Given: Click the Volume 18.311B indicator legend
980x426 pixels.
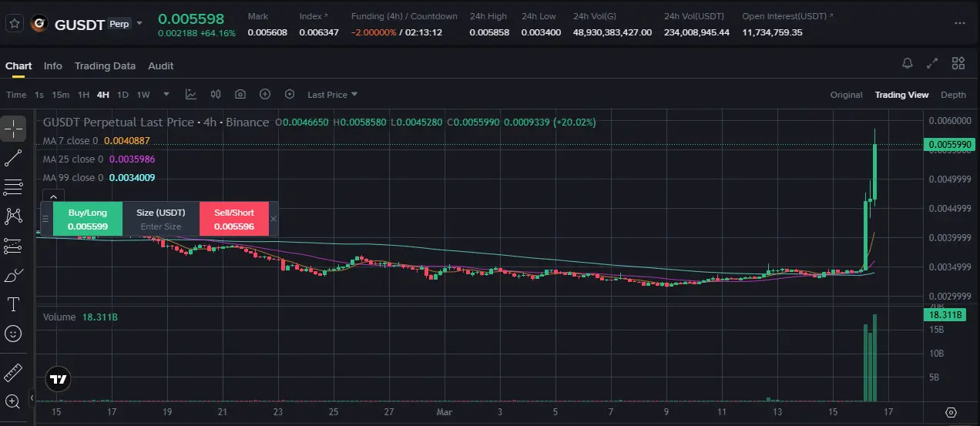Looking at the screenshot, I should pos(80,317).
